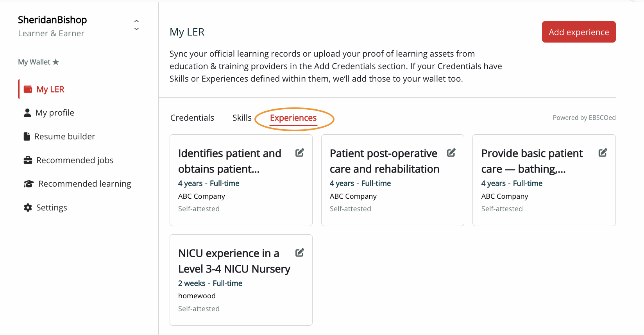Go to Resume builder page
Image resolution: width=644 pixels, height=335 pixels.
[x=64, y=137]
